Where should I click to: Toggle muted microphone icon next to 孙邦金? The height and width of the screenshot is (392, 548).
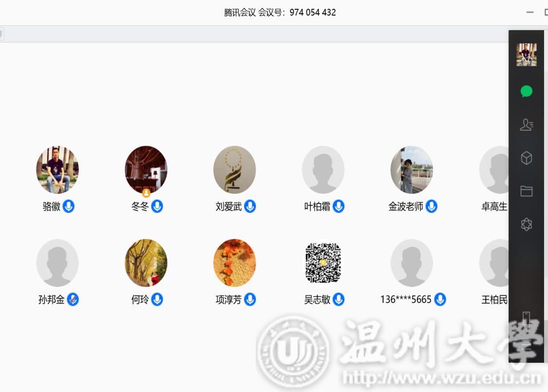[73, 299]
